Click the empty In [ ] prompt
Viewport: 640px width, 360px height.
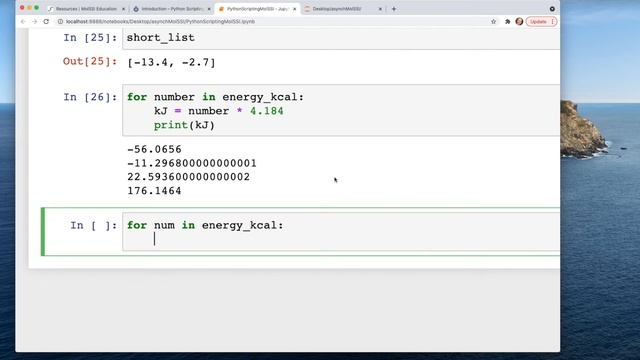93,225
